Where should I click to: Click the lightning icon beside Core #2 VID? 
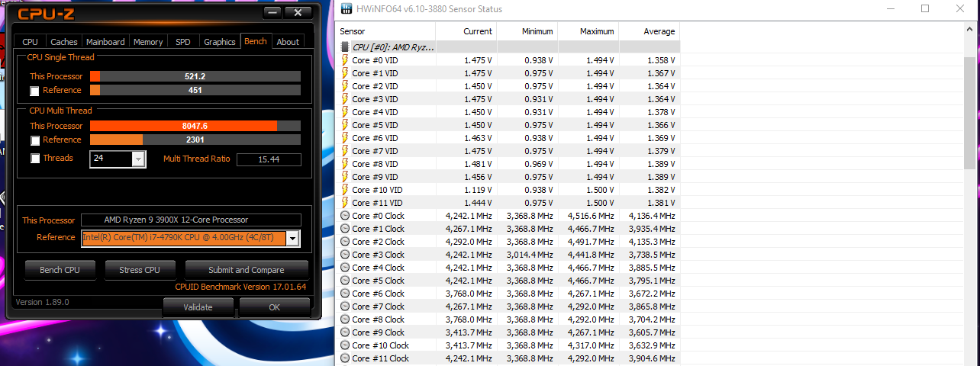point(345,86)
